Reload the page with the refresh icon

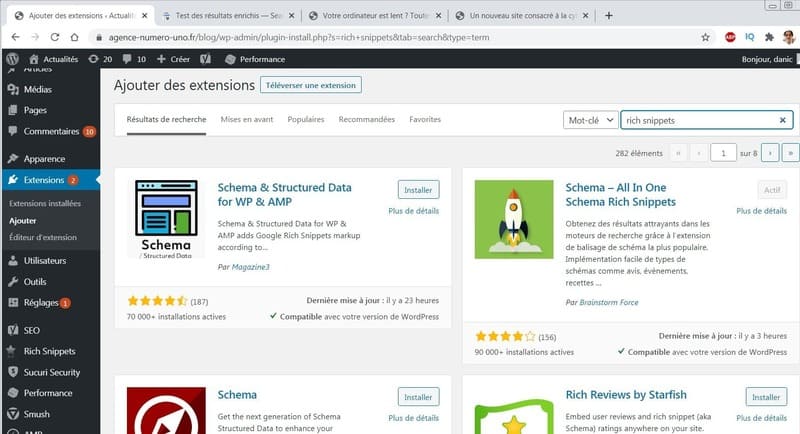[x=55, y=37]
